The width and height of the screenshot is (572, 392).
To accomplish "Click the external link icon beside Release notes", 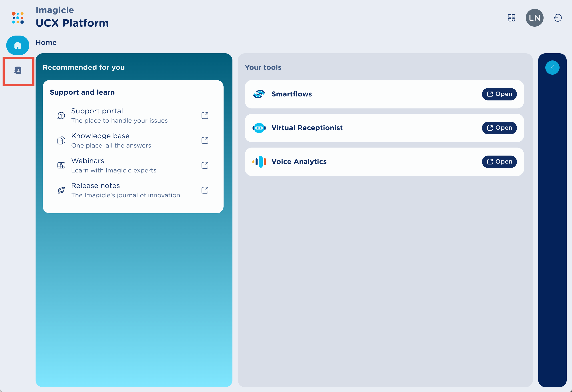I will pyautogui.click(x=205, y=190).
